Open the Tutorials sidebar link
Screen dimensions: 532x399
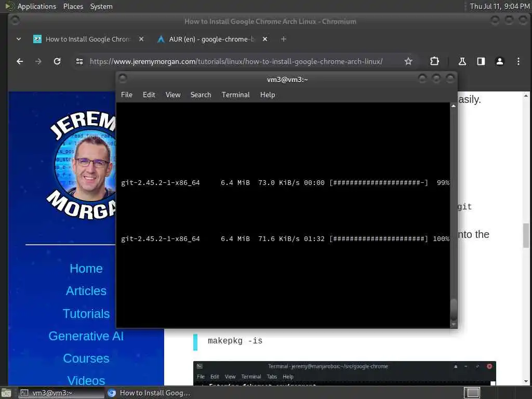pos(86,314)
